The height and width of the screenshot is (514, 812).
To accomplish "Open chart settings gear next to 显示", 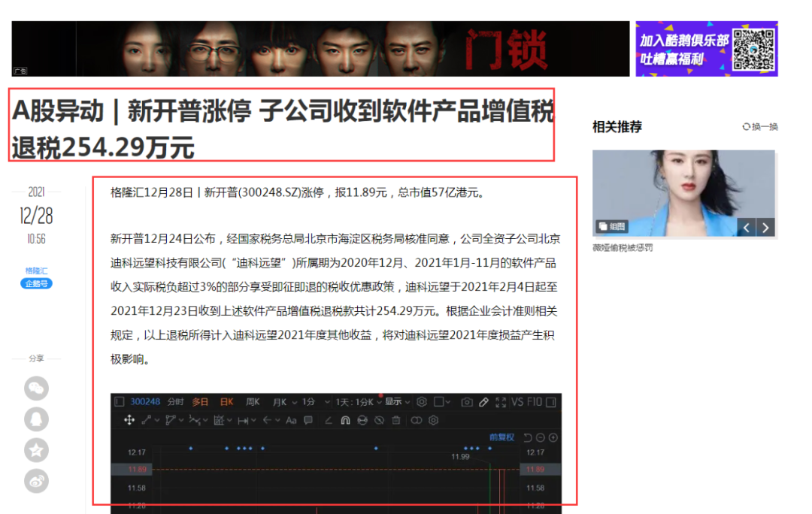I will click(422, 402).
